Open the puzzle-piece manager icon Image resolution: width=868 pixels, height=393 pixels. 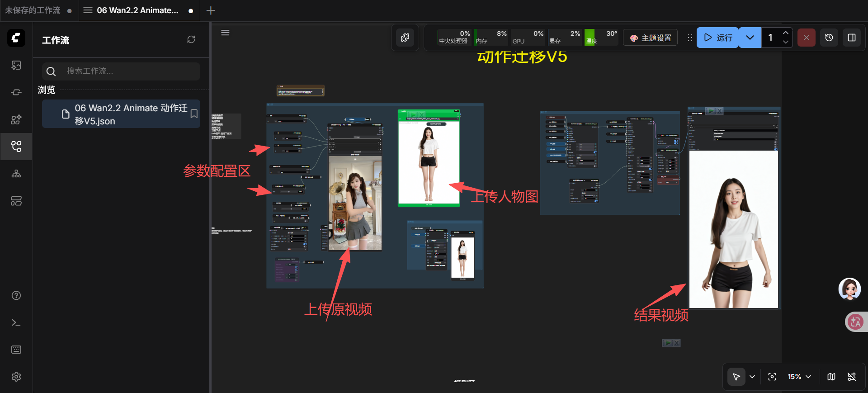coord(405,38)
